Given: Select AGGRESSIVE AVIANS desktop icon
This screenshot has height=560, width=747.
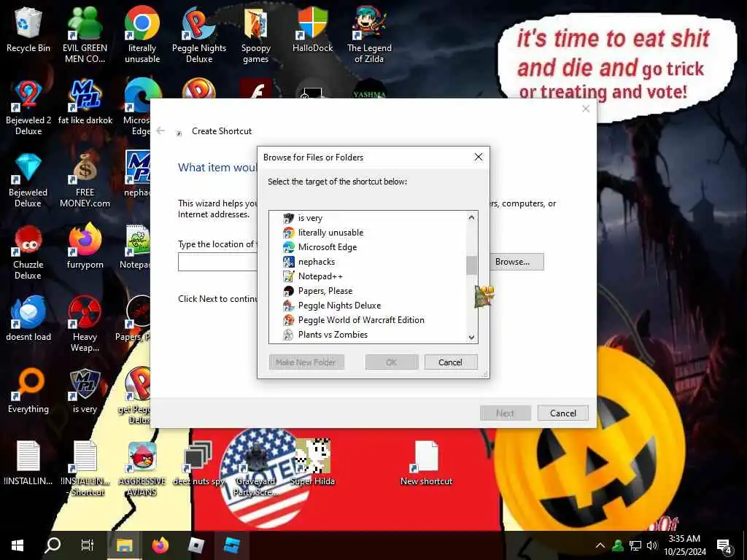Looking at the screenshot, I should [x=142, y=469].
